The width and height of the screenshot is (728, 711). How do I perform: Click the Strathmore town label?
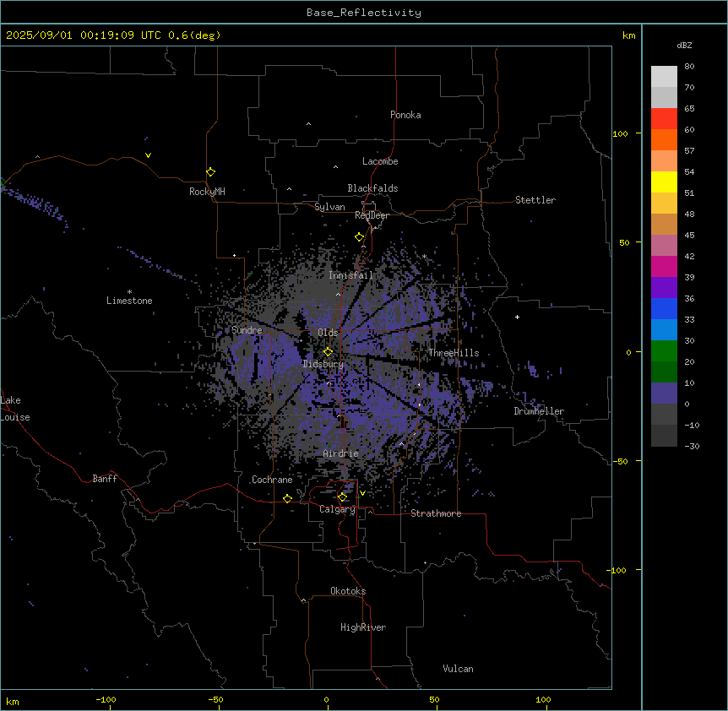[x=436, y=513]
